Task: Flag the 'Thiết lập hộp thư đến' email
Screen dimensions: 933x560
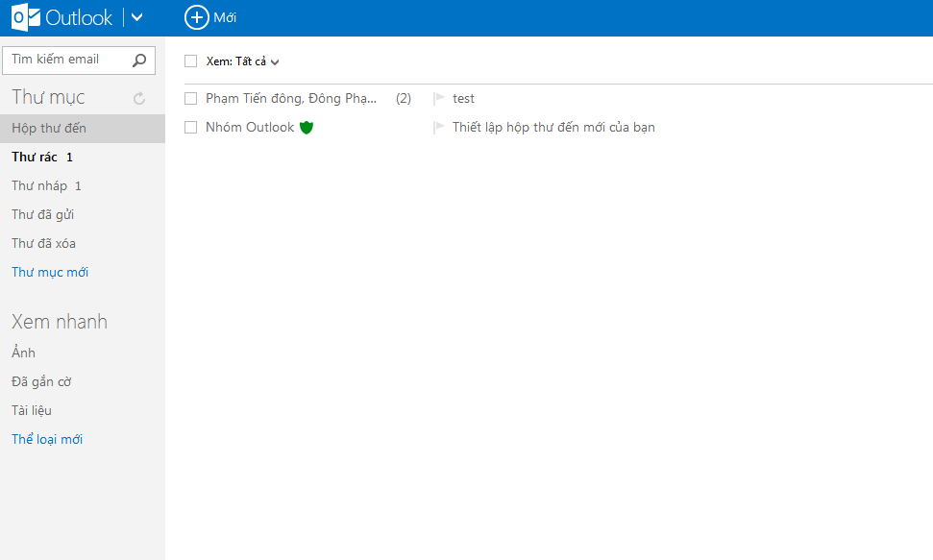Action: [x=439, y=127]
